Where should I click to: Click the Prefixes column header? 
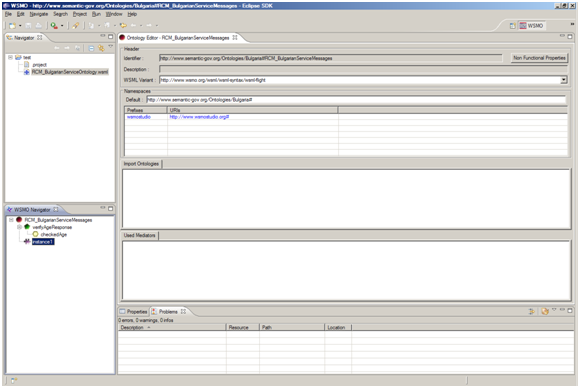pyautogui.click(x=146, y=110)
